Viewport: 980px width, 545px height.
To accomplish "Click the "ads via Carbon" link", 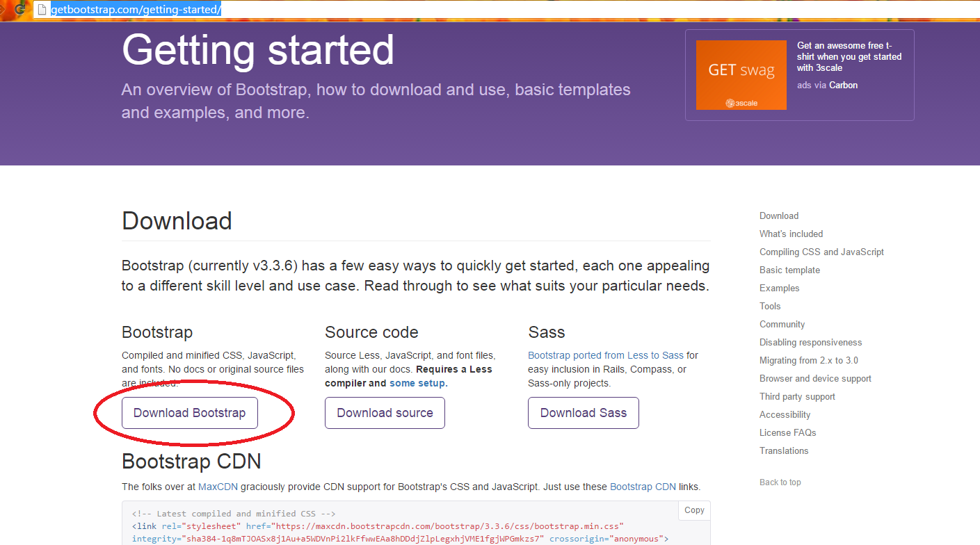I will [x=828, y=85].
